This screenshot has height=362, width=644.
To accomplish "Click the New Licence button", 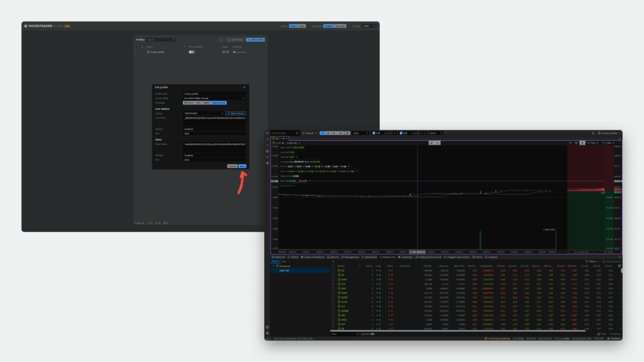I will click(x=236, y=113).
